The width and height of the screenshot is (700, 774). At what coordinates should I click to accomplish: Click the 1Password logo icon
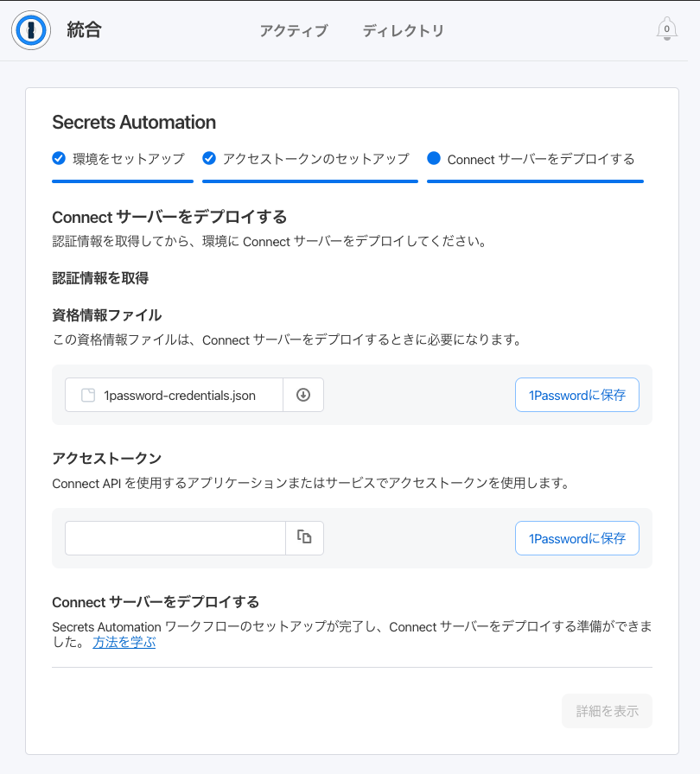pos(31,30)
